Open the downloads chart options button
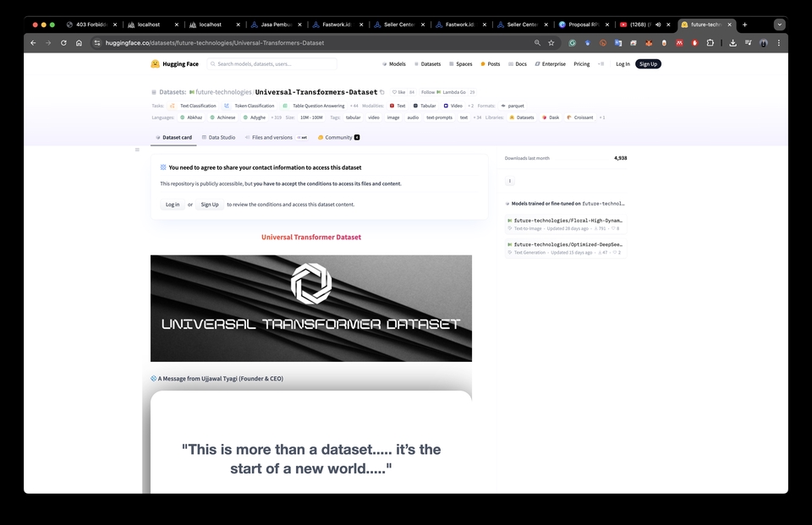The width and height of the screenshot is (812, 525). point(509,181)
